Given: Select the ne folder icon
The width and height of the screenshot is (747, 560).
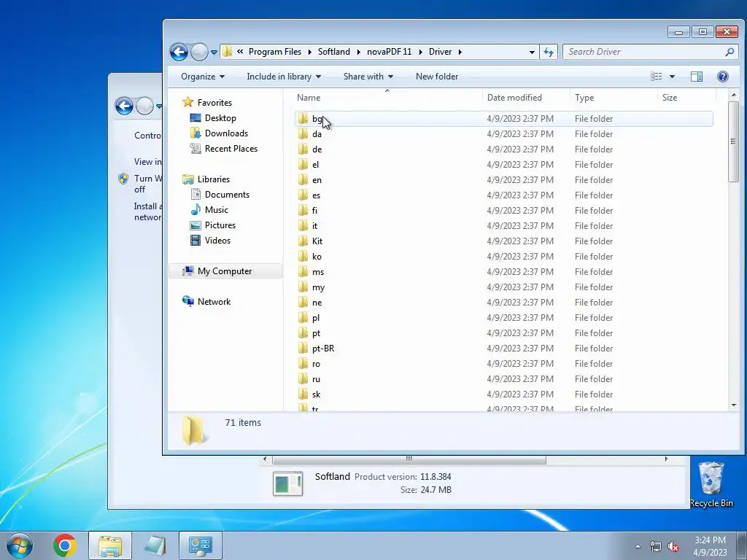Looking at the screenshot, I should (x=303, y=302).
